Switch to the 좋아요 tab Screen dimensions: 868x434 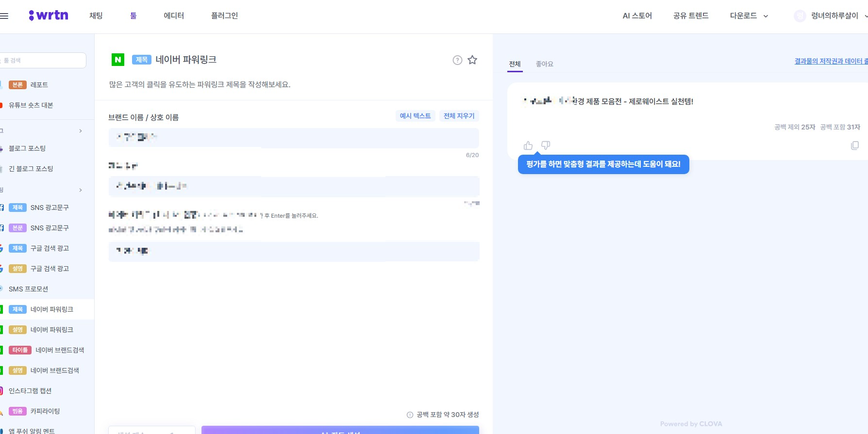coord(544,64)
